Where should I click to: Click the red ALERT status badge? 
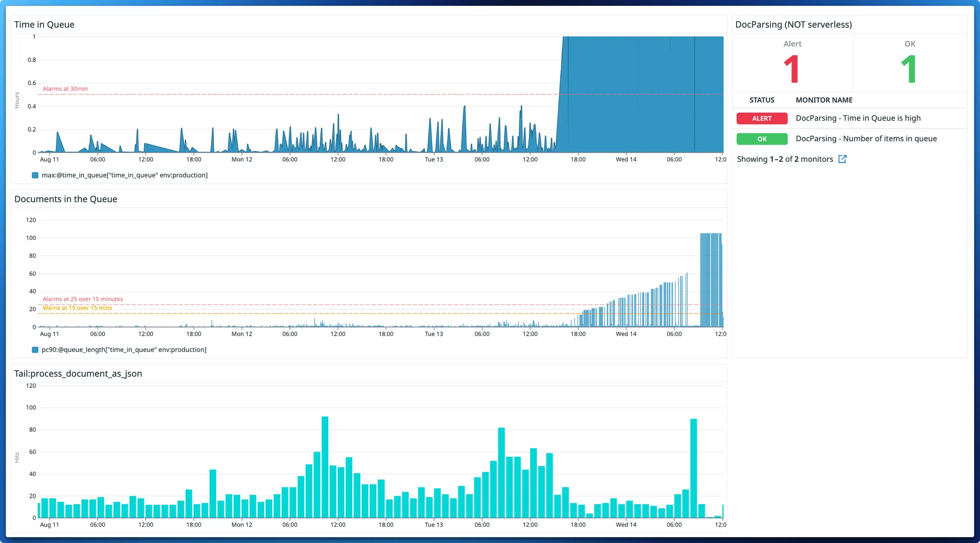pos(762,118)
